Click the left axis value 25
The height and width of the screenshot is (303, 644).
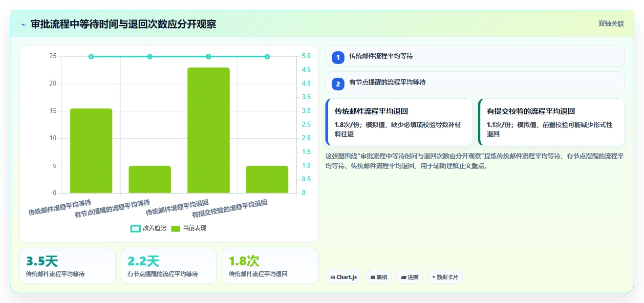53,56
